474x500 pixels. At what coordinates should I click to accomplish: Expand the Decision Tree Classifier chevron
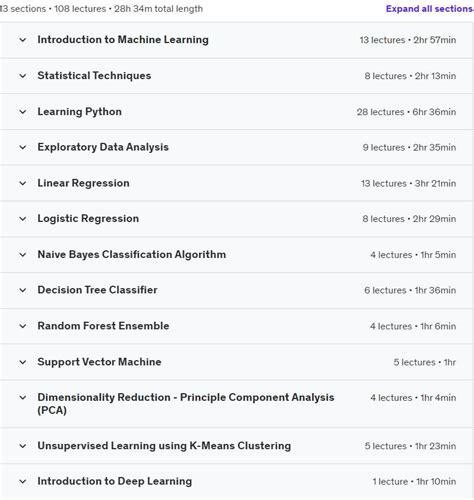pos(23,290)
